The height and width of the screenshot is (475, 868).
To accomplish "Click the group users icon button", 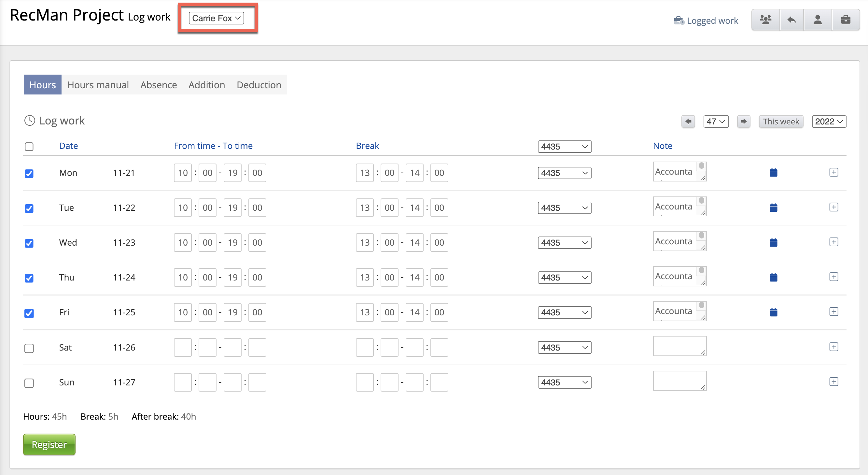I will 765,20.
